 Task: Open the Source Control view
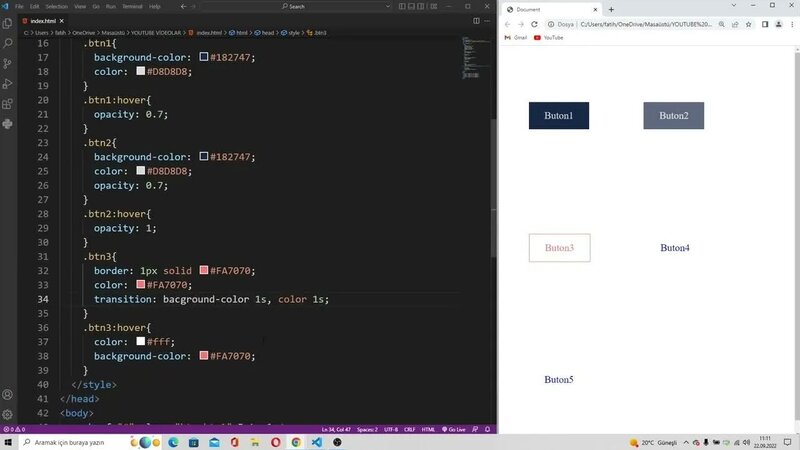(x=7, y=64)
